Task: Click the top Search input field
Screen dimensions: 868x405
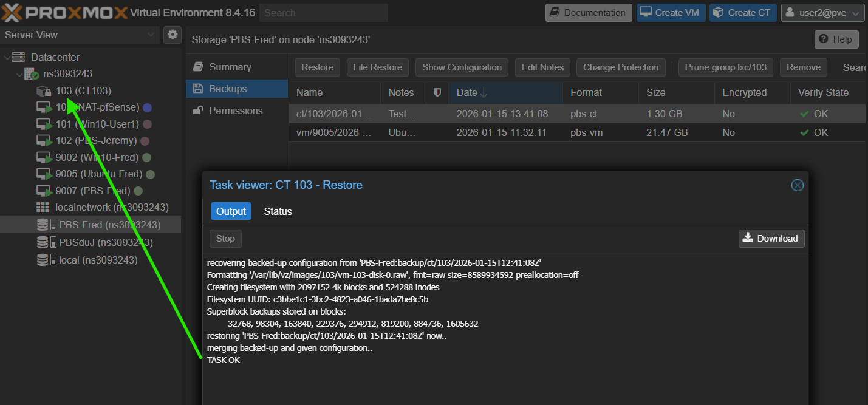Action: [323, 13]
